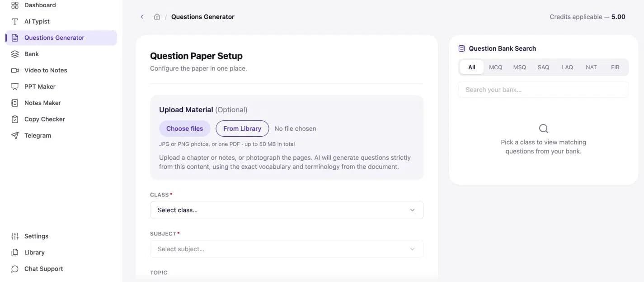Viewport: 644px width, 282px height.
Task: Switch to the LAQ tab
Action: coord(568,67)
